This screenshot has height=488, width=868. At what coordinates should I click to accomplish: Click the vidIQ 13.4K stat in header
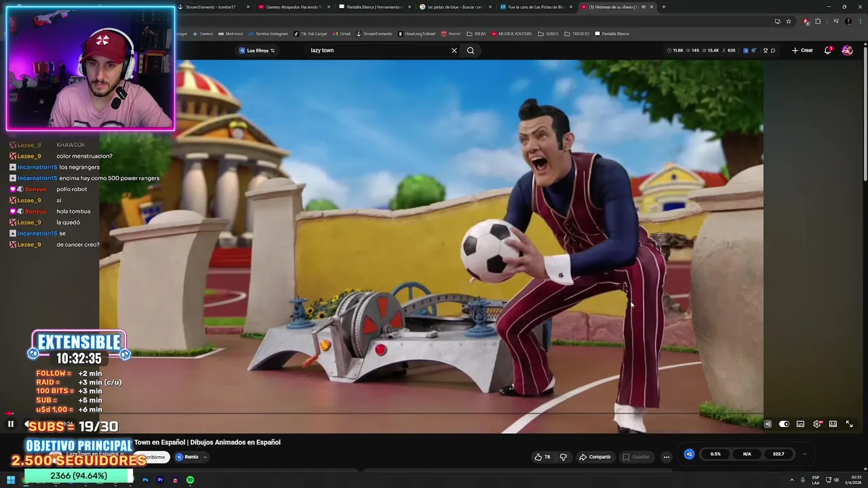pyautogui.click(x=710, y=50)
